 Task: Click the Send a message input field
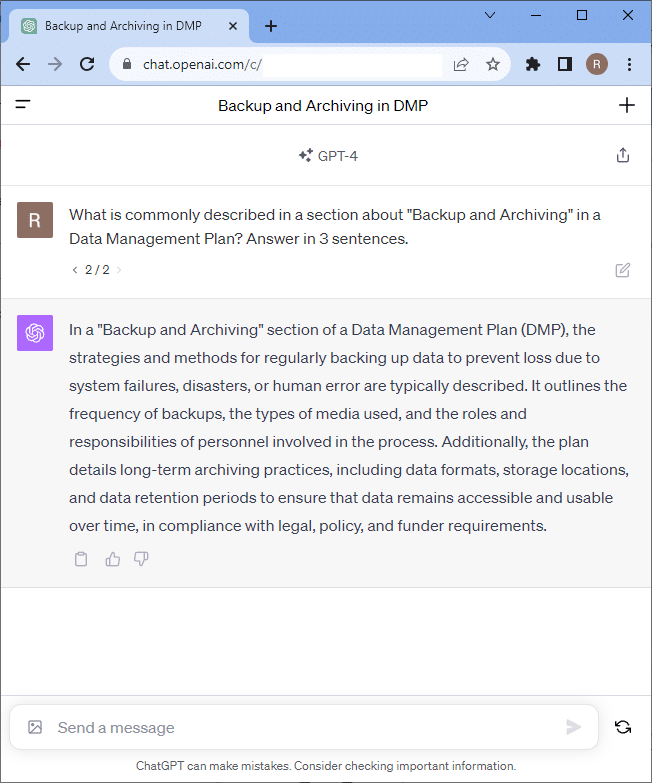(x=300, y=727)
